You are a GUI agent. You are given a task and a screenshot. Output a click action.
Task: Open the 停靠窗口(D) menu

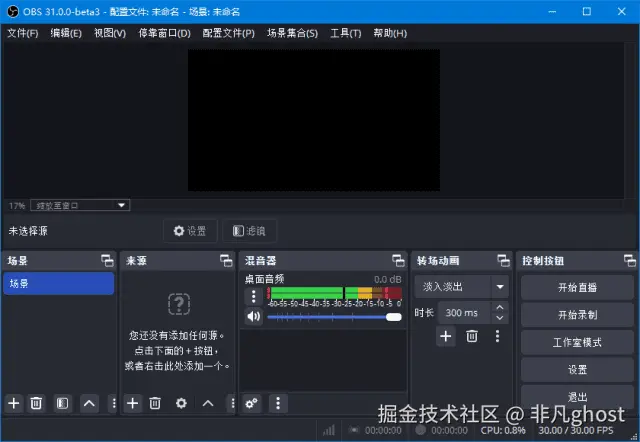click(x=164, y=33)
